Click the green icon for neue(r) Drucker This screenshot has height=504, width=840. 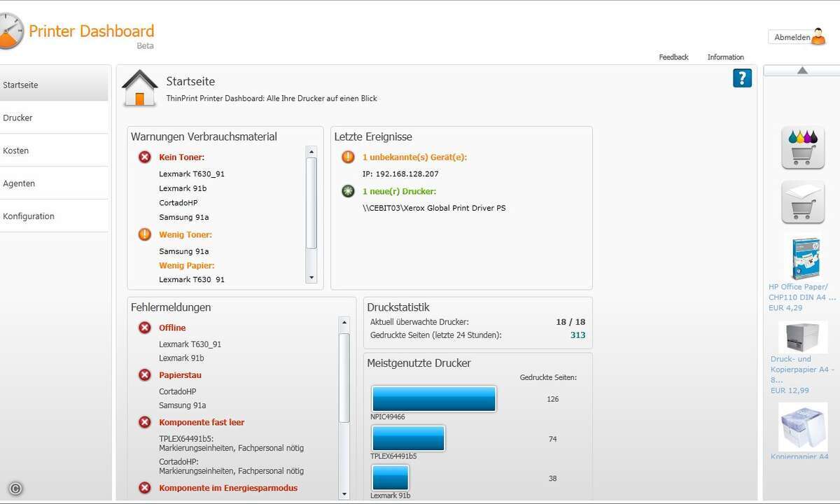[348, 191]
